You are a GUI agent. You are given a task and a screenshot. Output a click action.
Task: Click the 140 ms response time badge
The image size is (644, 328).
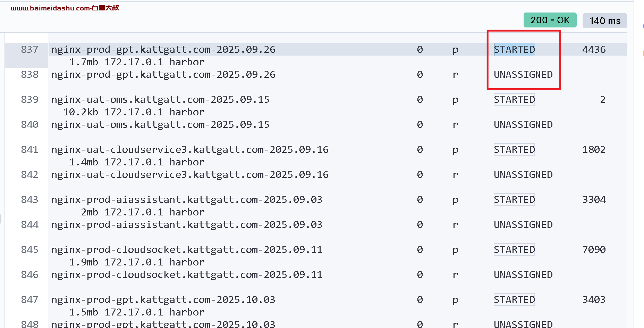click(604, 21)
